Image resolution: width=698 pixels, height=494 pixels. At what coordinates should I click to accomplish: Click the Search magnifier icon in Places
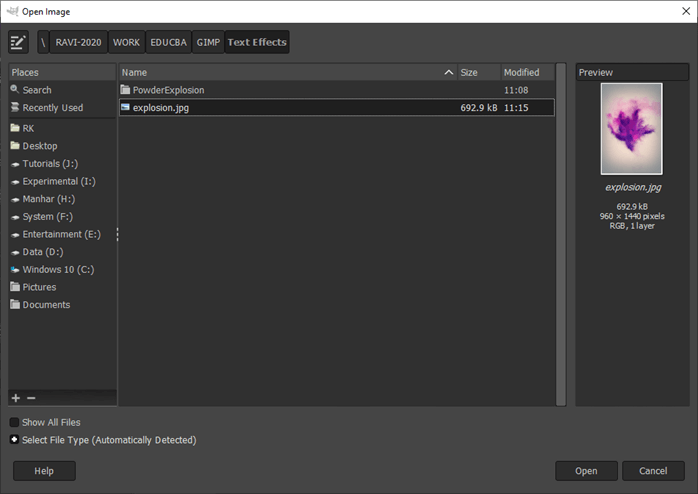click(15, 89)
